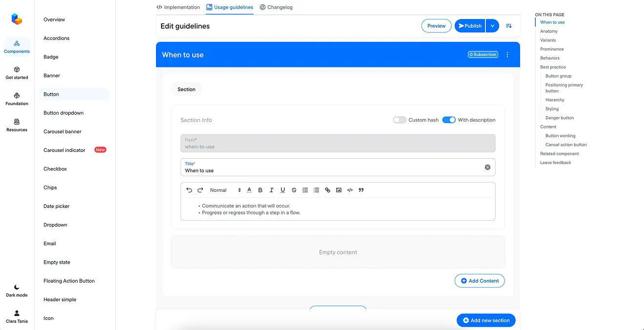Open Carousel banner component page
This screenshot has height=330, width=644.
[x=62, y=132]
